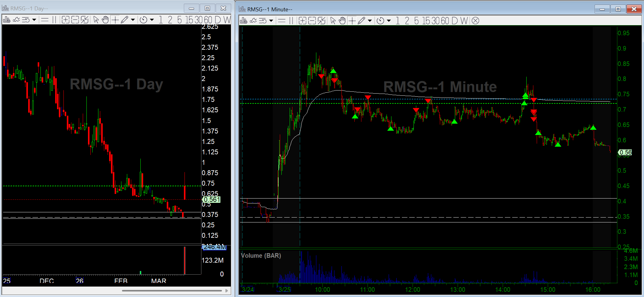Toggle the crosshair tool in Day window
644x297 pixels.
coord(115,20)
